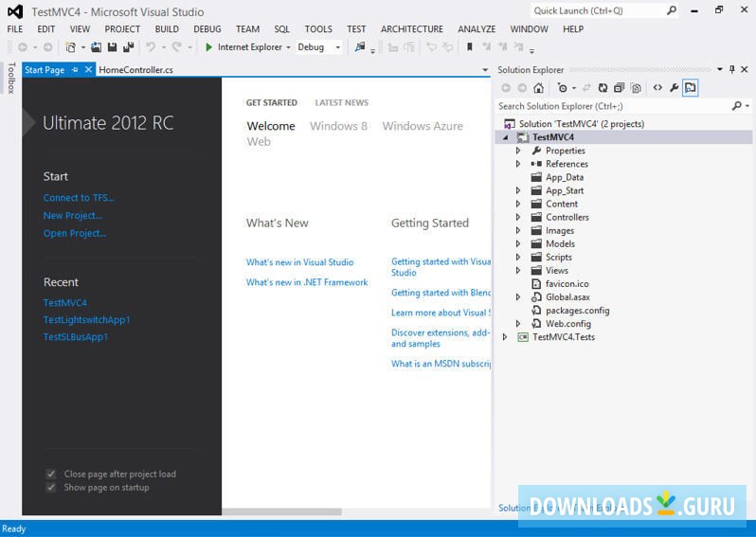Screen dimensions: 756x537
Task: Click magnifier icon in Solution Explorer search
Action: [x=737, y=105]
